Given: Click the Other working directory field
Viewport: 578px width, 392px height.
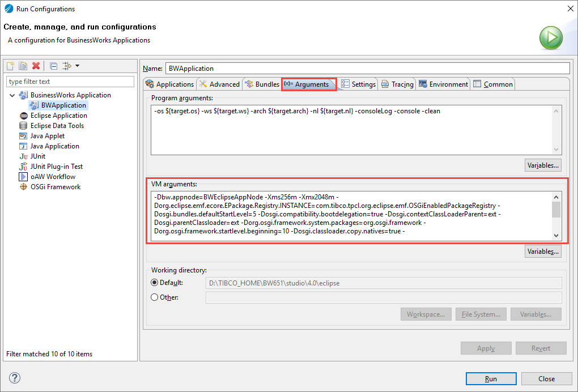Looking at the screenshot, I should 384,298.
